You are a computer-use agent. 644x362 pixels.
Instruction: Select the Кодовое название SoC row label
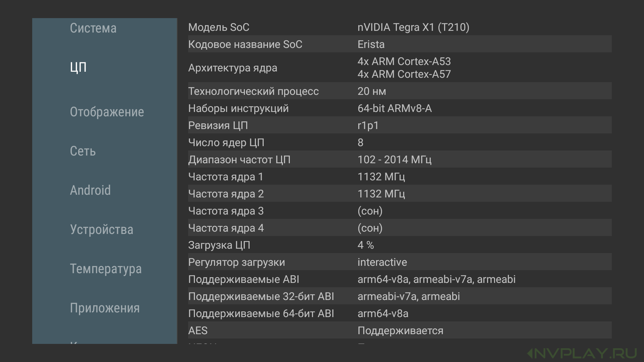(245, 44)
